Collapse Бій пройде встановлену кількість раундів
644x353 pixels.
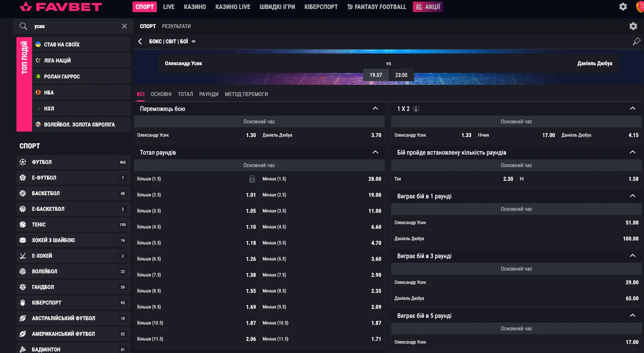tap(633, 152)
